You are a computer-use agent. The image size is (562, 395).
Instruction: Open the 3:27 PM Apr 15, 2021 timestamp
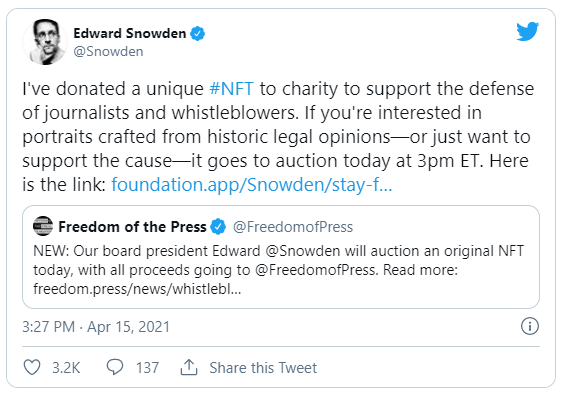[96, 327]
